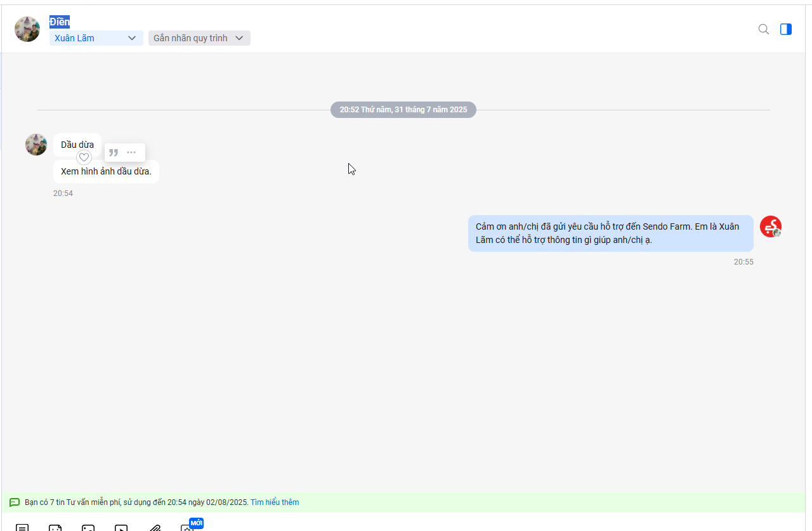Click the "20:55" message timestamp

[743, 262]
